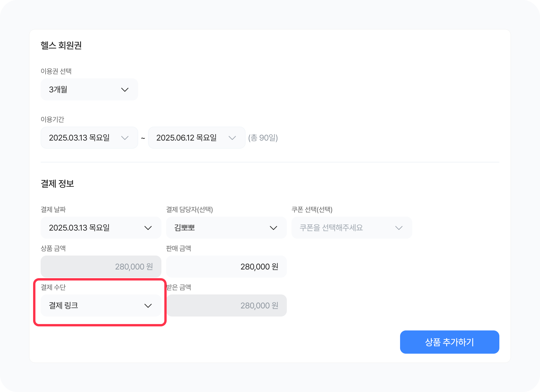Click the chevron arrow in the 3개월 dropdown

tap(125, 90)
